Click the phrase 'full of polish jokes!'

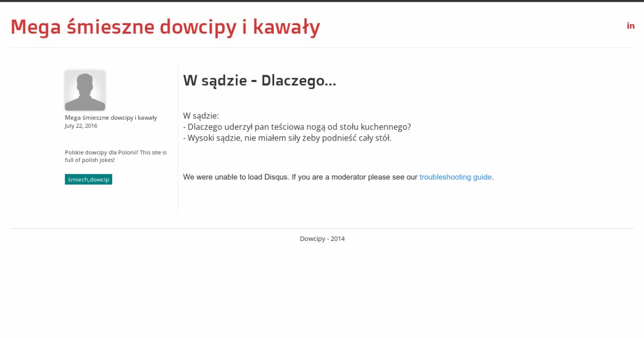tap(90, 160)
